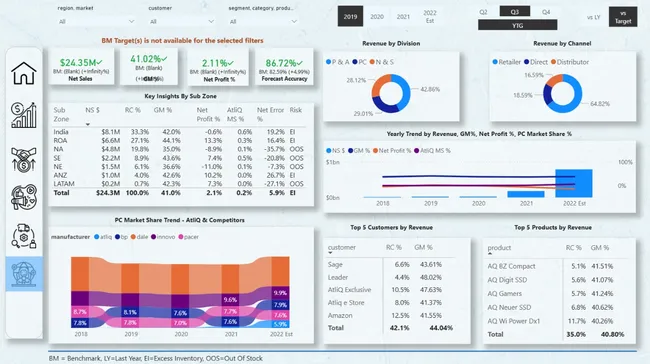Select quarter Q3
650x364 pixels.
(x=514, y=12)
